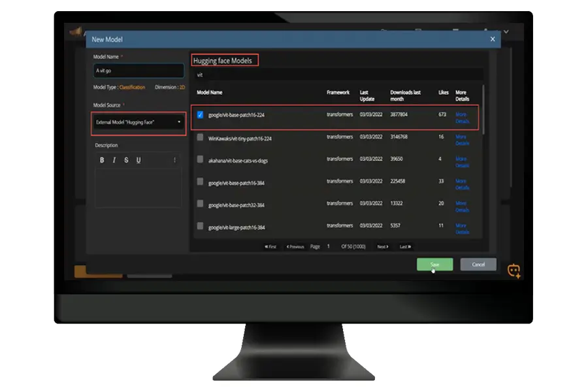This screenshot has width=588, height=392.
Task: Open More Details for google/vit-base-patch16-384
Action: click(x=462, y=184)
